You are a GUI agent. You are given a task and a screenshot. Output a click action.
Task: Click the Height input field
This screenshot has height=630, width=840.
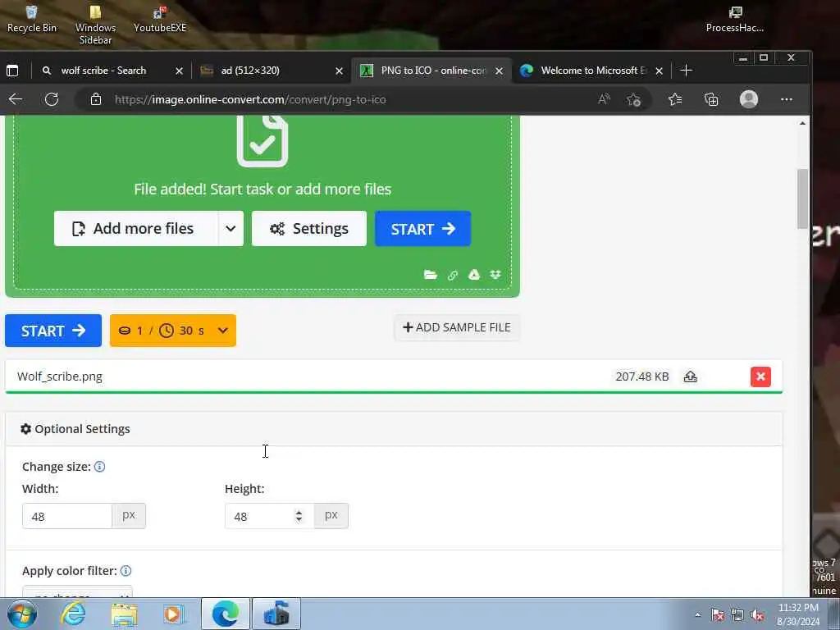(x=269, y=516)
